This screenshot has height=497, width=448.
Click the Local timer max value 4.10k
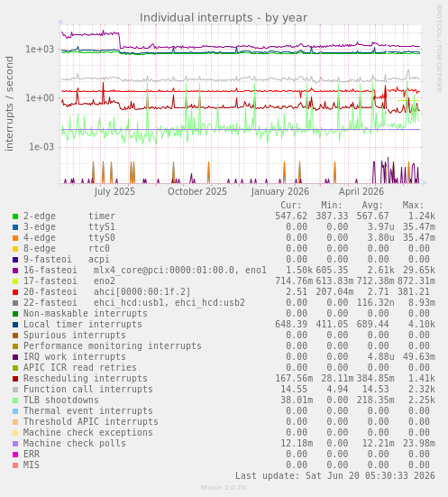tap(421, 325)
